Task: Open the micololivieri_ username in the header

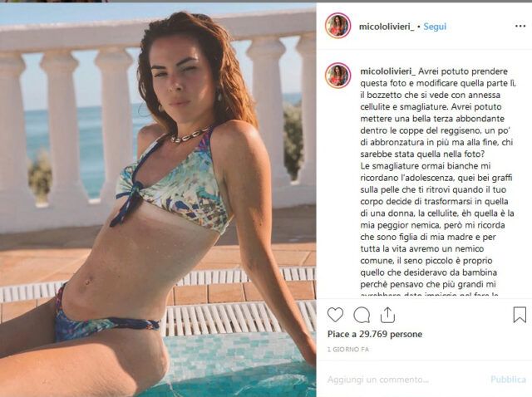Action: tap(387, 27)
